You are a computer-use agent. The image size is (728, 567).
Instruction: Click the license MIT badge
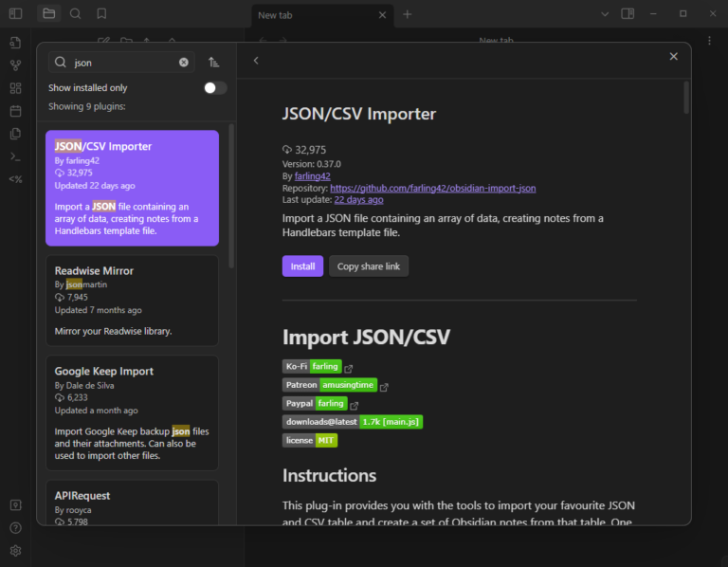[310, 440]
